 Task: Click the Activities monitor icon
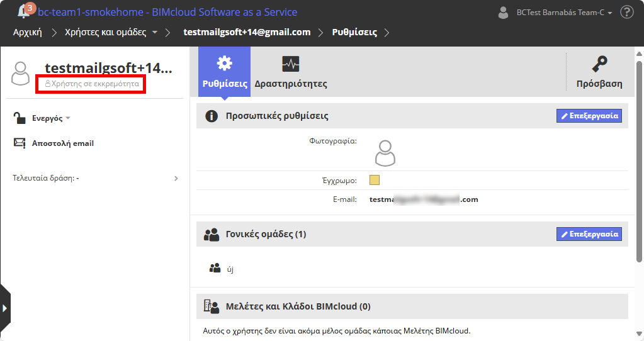pyautogui.click(x=290, y=64)
